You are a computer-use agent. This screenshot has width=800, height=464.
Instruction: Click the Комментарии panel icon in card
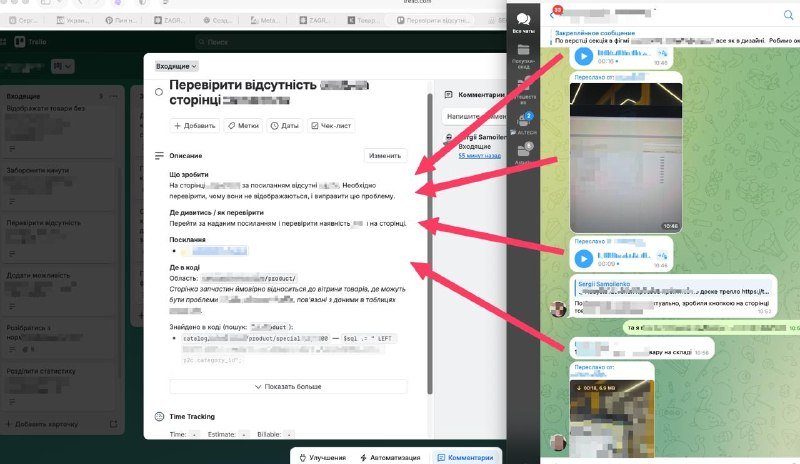448,94
